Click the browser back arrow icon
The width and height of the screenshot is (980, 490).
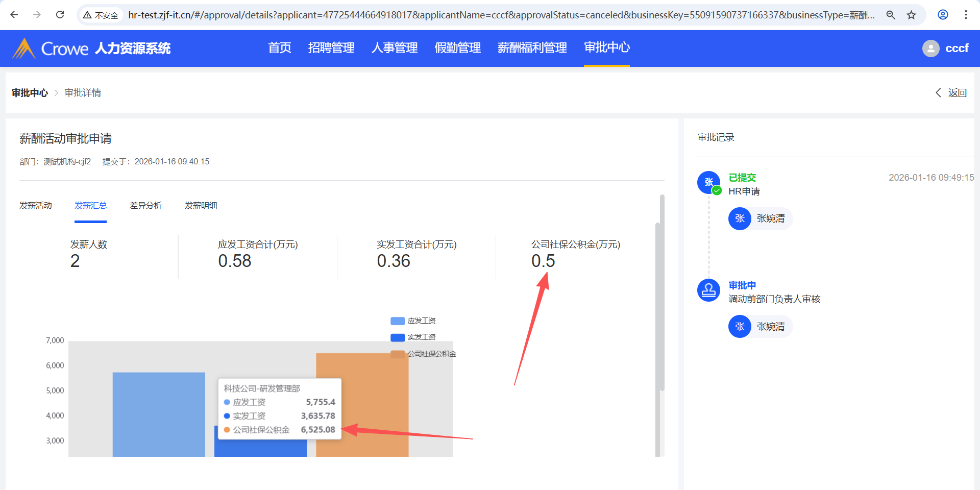tap(14, 15)
